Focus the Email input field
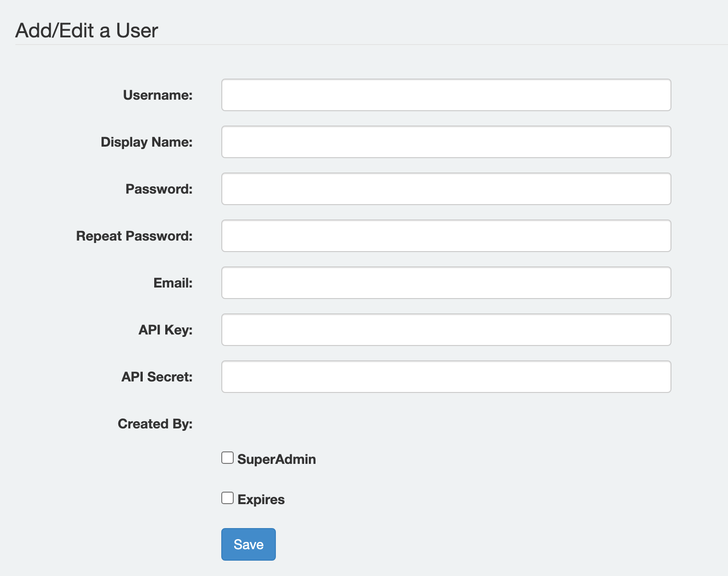This screenshot has height=576, width=728. tap(446, 283)
